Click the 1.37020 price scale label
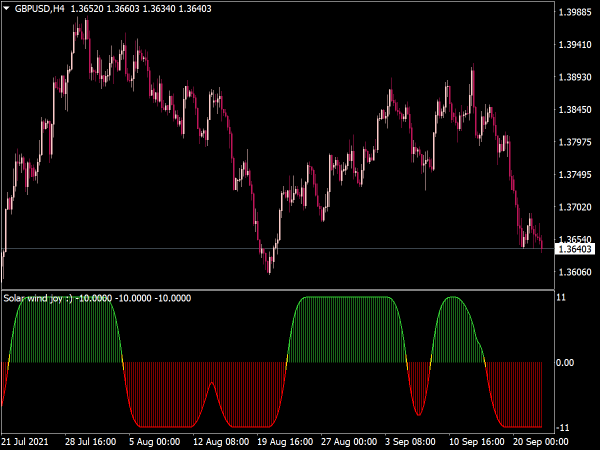Screen dimensions: 600x450 (x=575, y=207)
